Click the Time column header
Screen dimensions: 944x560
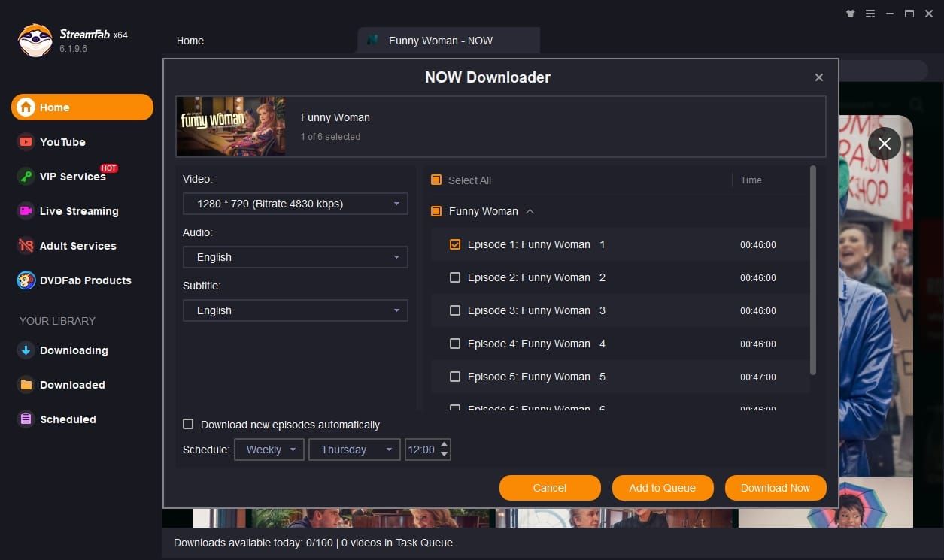tap(751, 180)
